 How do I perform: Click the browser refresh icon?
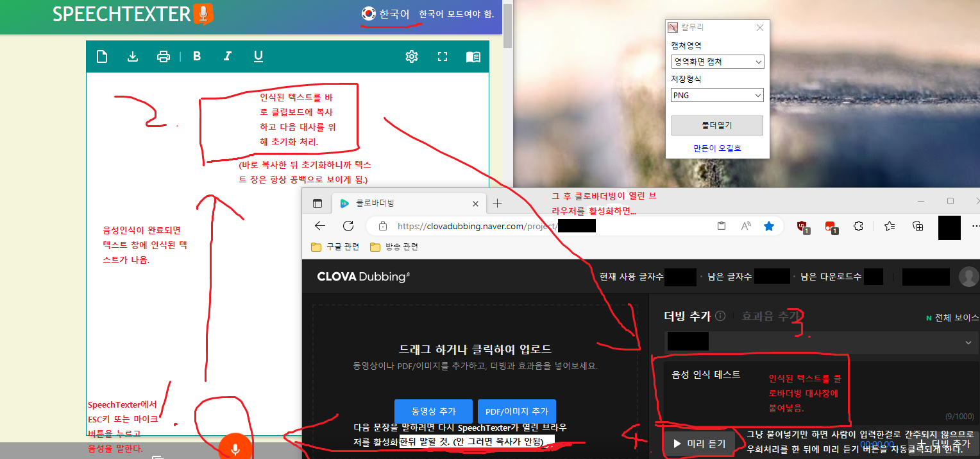pyautogui.click(x=348, y=226)
